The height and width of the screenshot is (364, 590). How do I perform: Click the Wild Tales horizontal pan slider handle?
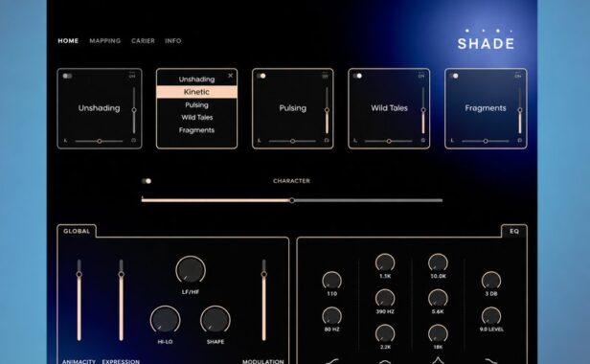[389, 141]
